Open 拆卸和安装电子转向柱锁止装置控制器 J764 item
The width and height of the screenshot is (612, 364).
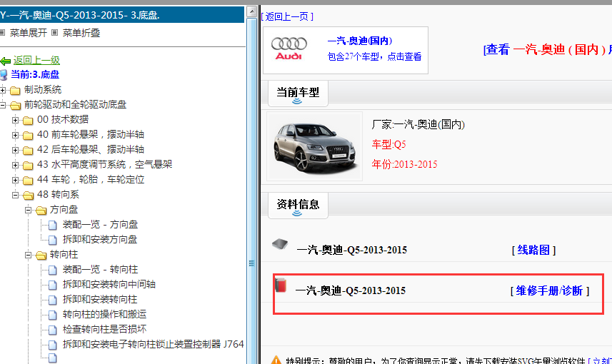[154, 344]
